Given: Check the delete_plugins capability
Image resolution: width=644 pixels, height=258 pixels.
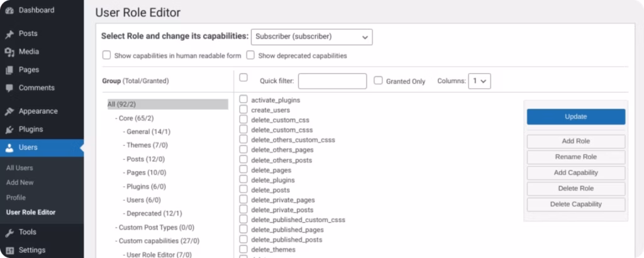Looking at the screenshot, I should [243, 179].
